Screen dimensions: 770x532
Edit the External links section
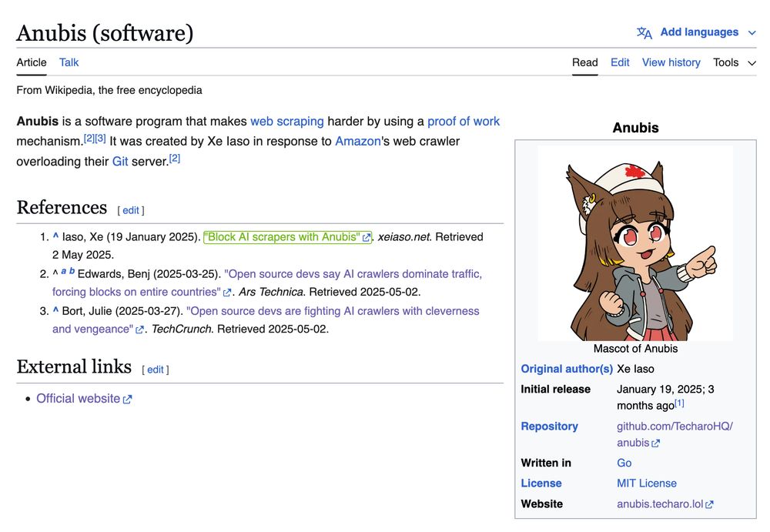click(x=156, y=370)
